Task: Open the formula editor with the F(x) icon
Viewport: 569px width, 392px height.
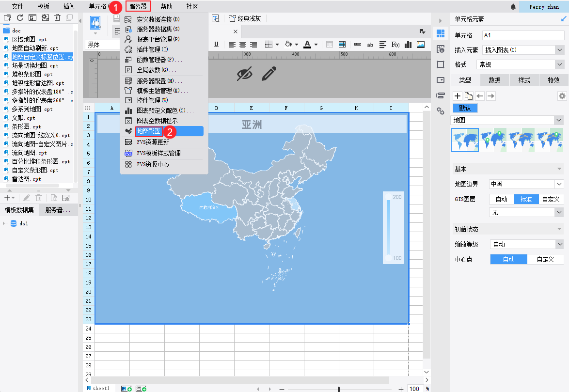Action: tap(396, 45)
